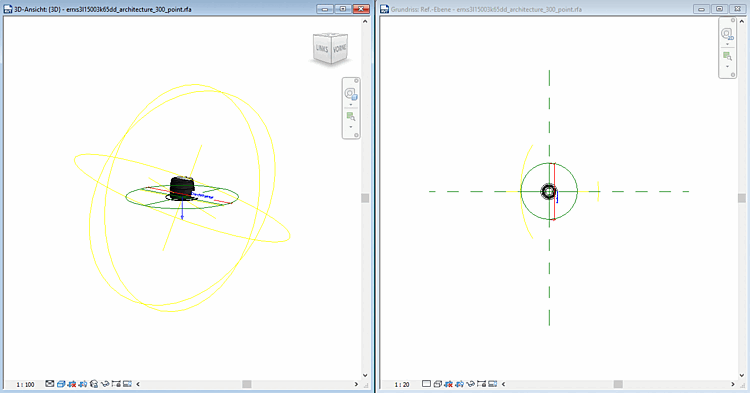Image resolution: width=750 pixels, height=393 pixels.
Task: Click the last monitor icon in 3D view bar
Action: pyautogui.click(x=127, y=384)
